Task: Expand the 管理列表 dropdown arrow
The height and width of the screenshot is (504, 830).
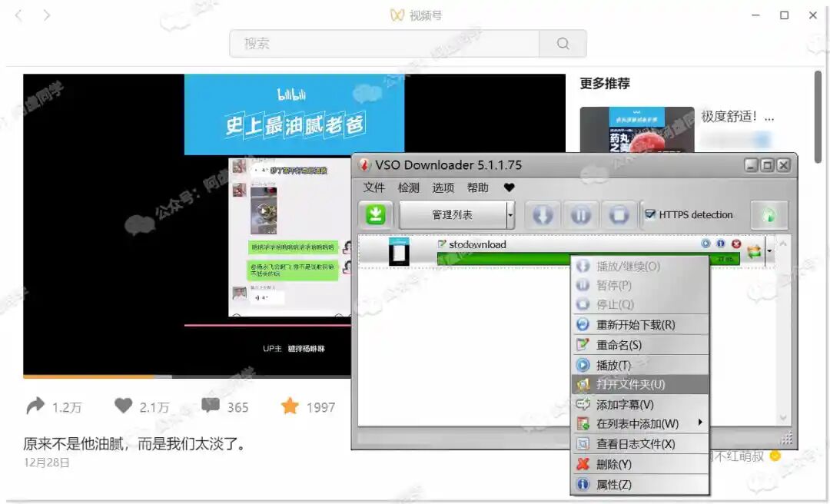Action: [x=510, y=214]
